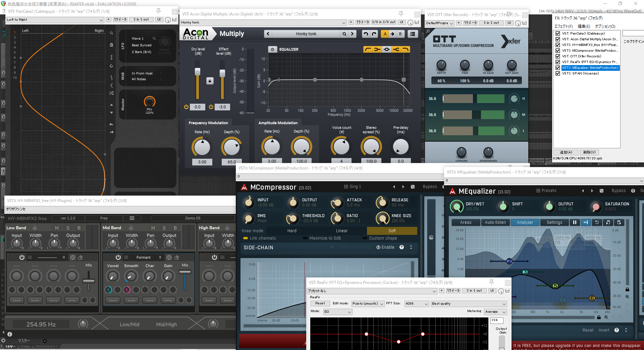Image resolution: width=644 pixels, height=350 pixels.
Task: Open the エフェクト(F) menu
Action: (563, 26)
